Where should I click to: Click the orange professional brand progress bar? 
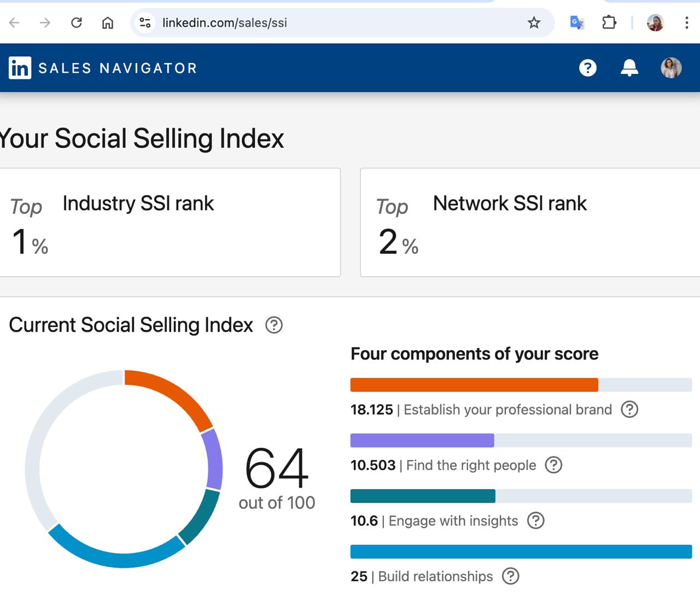click(x=474, y=385)
